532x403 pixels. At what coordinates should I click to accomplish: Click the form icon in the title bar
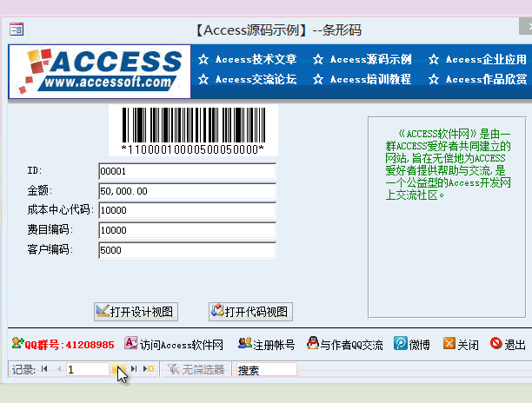[17, 30]
